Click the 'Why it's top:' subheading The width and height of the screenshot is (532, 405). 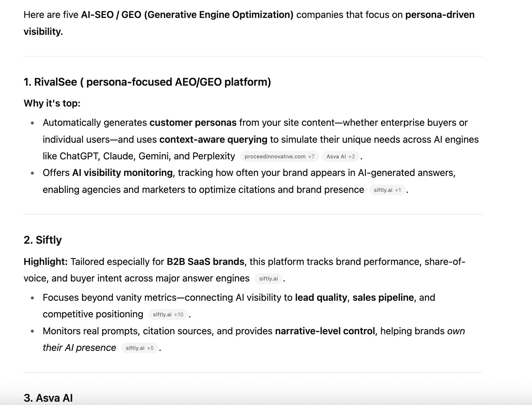pos(52,103)
